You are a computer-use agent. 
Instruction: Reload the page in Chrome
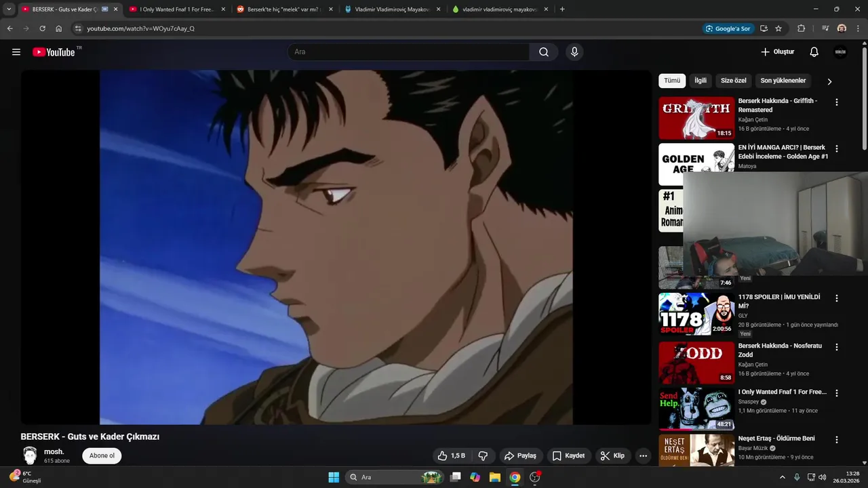coord(42,28)
